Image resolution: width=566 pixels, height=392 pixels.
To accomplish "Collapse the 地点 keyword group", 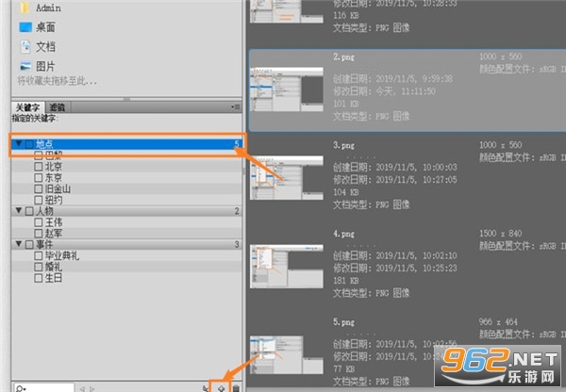I will (x=19, y=143).
